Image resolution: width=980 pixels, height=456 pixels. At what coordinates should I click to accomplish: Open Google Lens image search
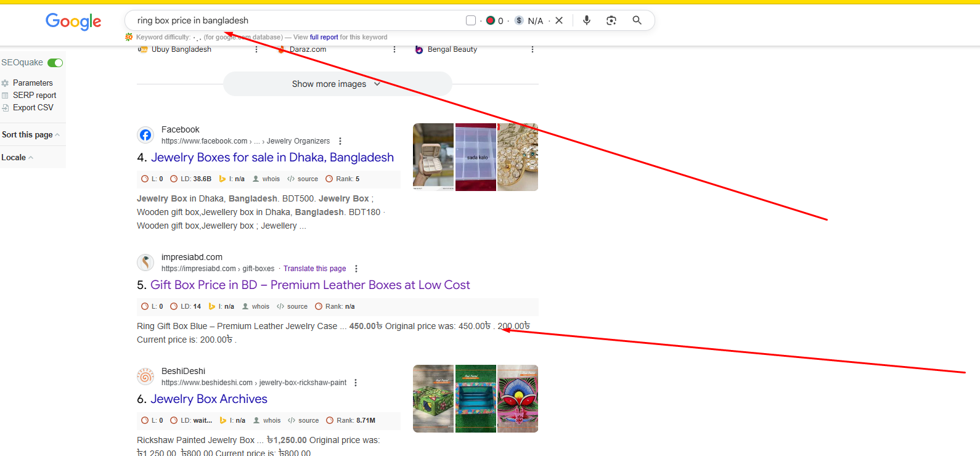611,20
